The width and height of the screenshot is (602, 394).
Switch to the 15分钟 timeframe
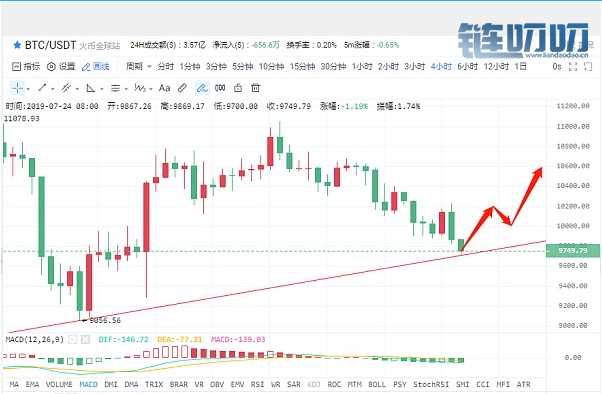302,66
